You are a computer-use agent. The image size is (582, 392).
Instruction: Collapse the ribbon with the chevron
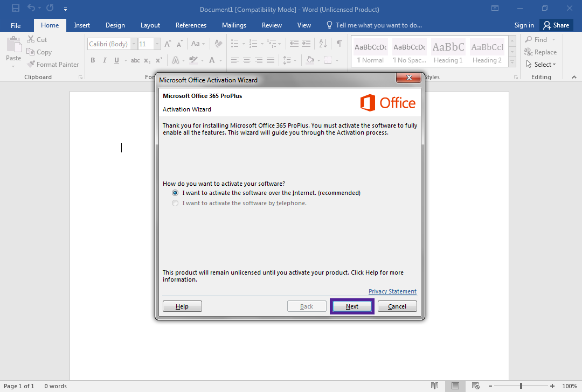(x=574, y=77)
